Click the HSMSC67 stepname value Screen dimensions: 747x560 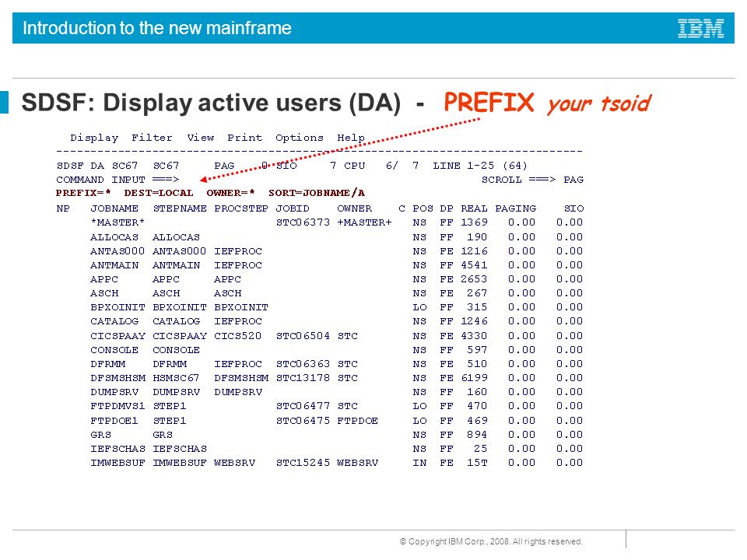pyautogui.click(x=176, y=378)
